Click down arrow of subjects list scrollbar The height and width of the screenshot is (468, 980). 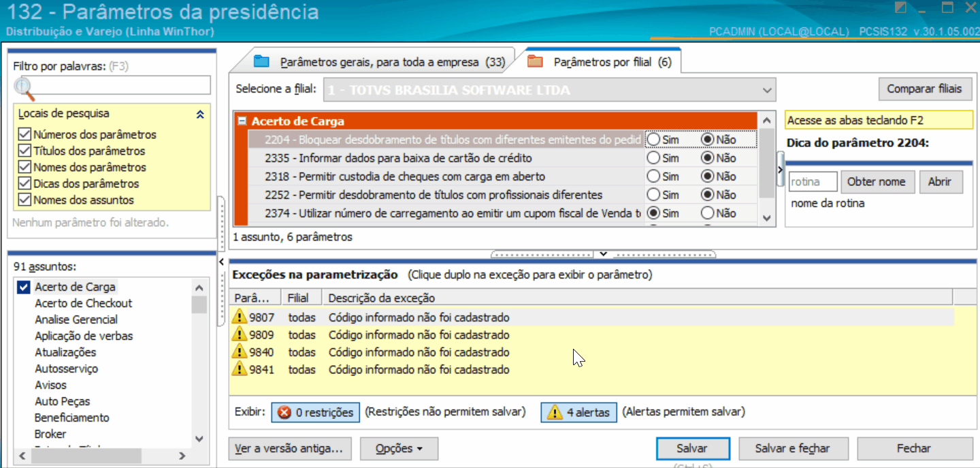point(199,439)
